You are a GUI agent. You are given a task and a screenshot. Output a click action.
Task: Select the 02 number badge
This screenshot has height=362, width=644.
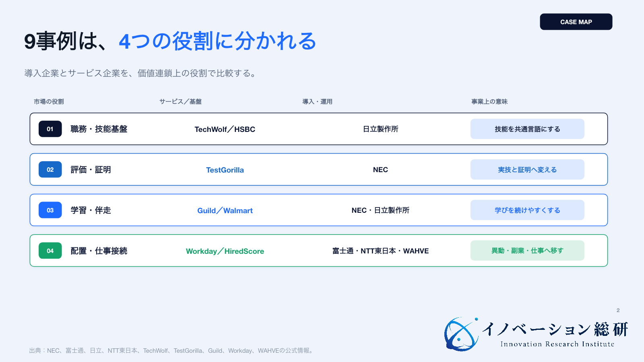coord(50,170)
